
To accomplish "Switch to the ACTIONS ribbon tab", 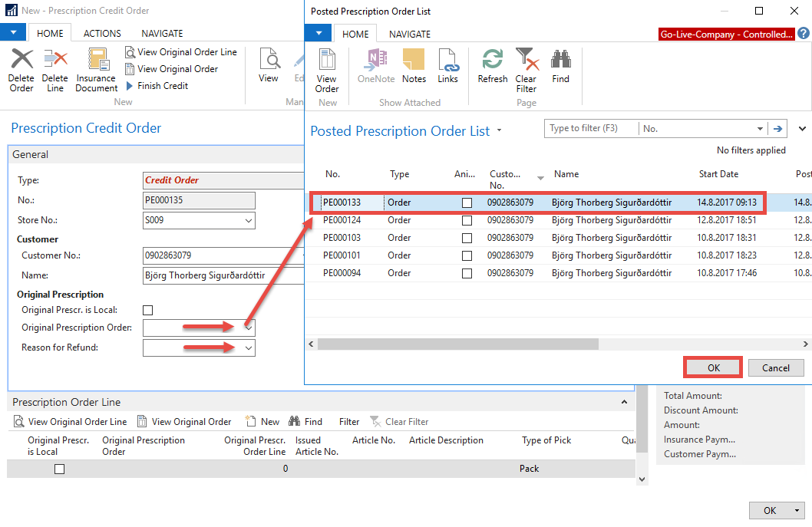I will 102,34.
